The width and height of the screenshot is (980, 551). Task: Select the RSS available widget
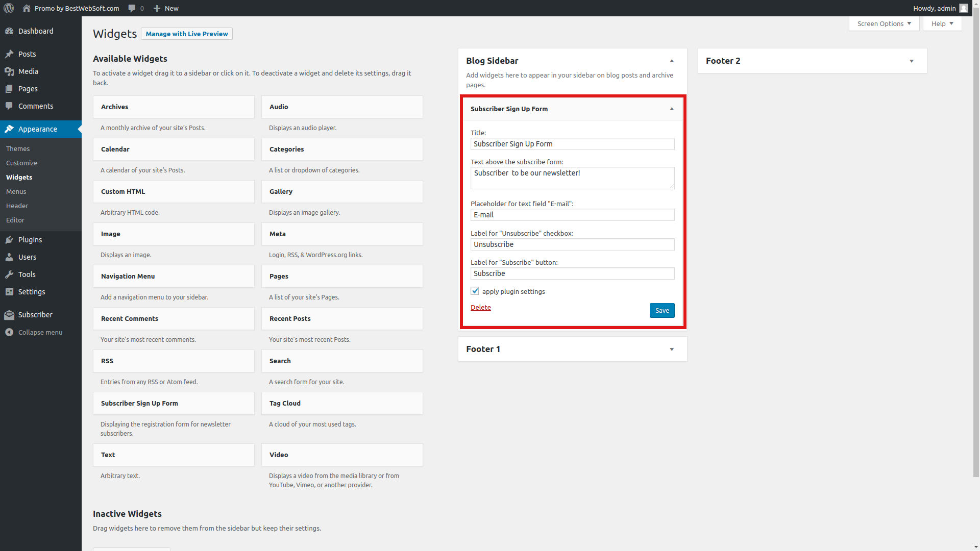[174, 361]
